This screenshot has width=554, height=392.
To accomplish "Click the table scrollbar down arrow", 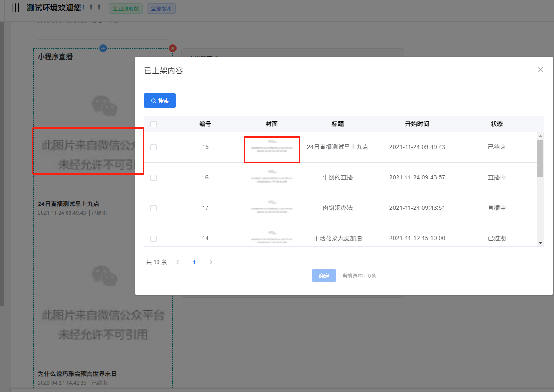I will [x=540, y=243].
